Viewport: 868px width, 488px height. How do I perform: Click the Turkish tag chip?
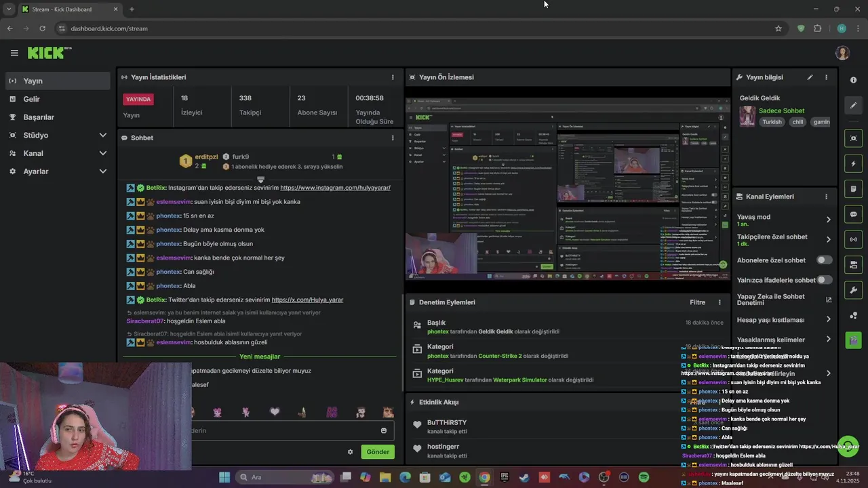click(x=772, y=122)
